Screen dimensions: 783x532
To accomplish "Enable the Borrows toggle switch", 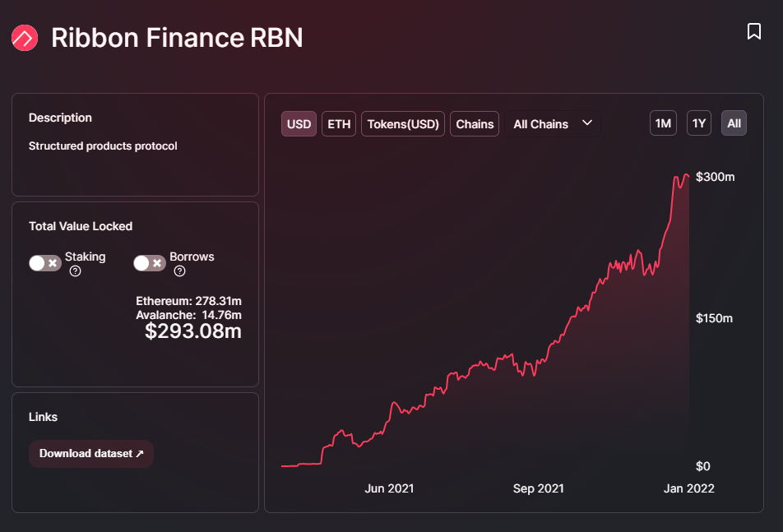I will [150, 263].
